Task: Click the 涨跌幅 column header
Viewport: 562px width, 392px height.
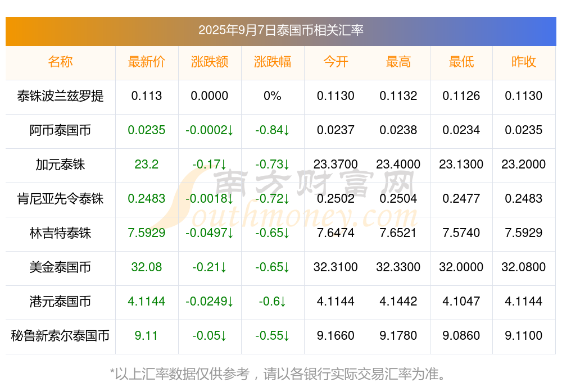Action: tap(273, 62)
